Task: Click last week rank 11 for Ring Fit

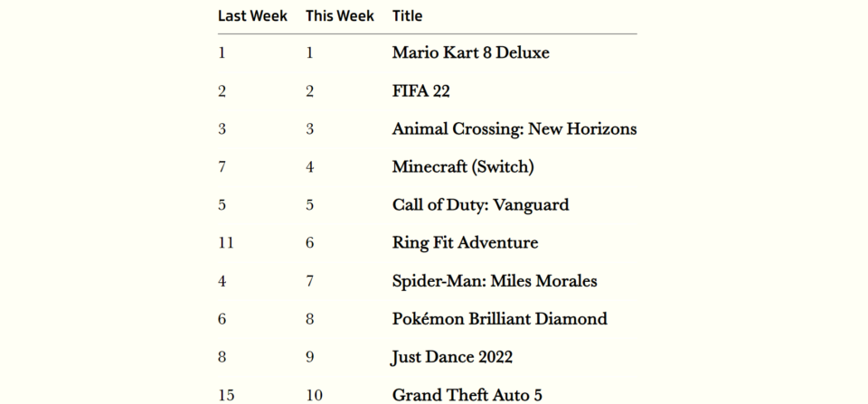Action: click(226, 243)
